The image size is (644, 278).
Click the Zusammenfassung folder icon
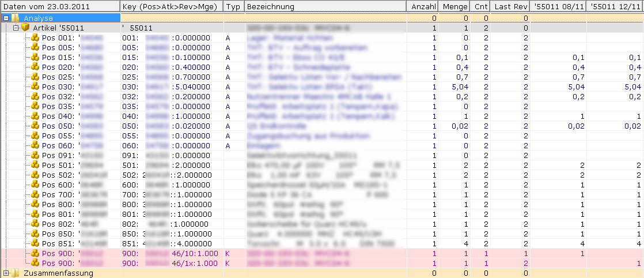[x=16, y=273]
